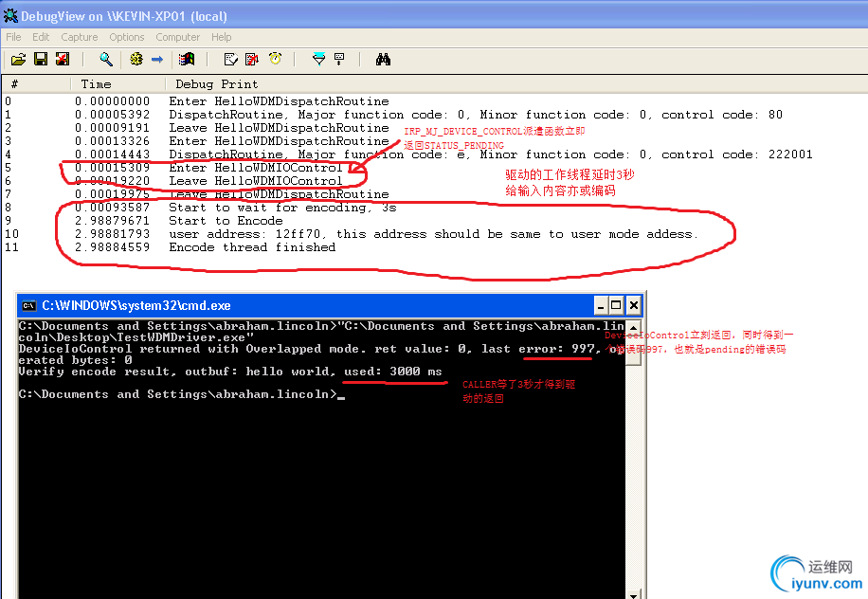Click the binoculars Find icon
Image resolution: width=868 pixels, height=599 pixels.
(x=383, y=59)
